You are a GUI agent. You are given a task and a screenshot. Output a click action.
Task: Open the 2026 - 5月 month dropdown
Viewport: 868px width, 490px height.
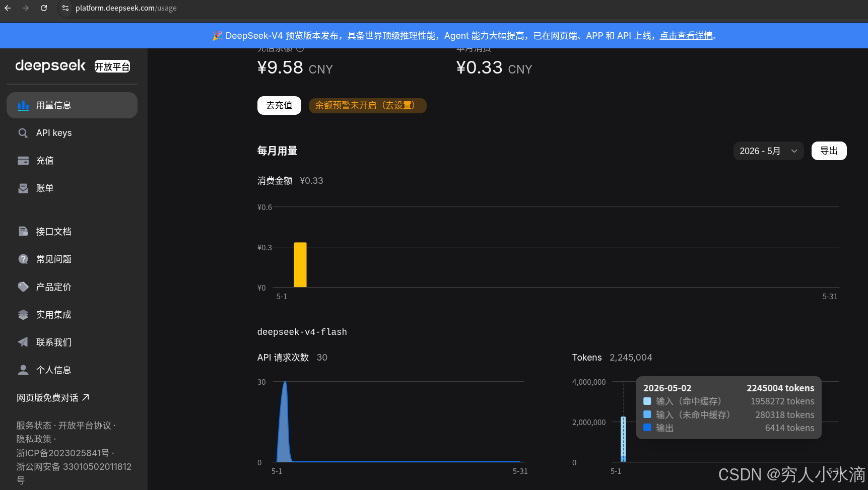point(768,151)
